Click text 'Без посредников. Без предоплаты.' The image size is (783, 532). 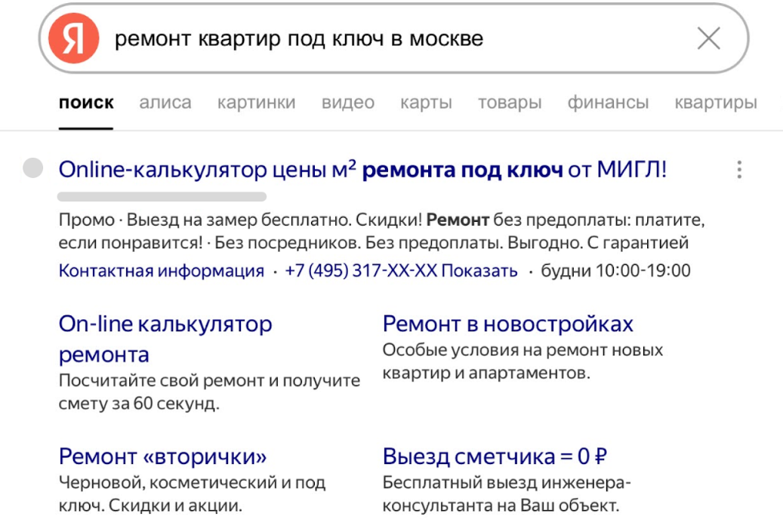click(x=359, y=242)
